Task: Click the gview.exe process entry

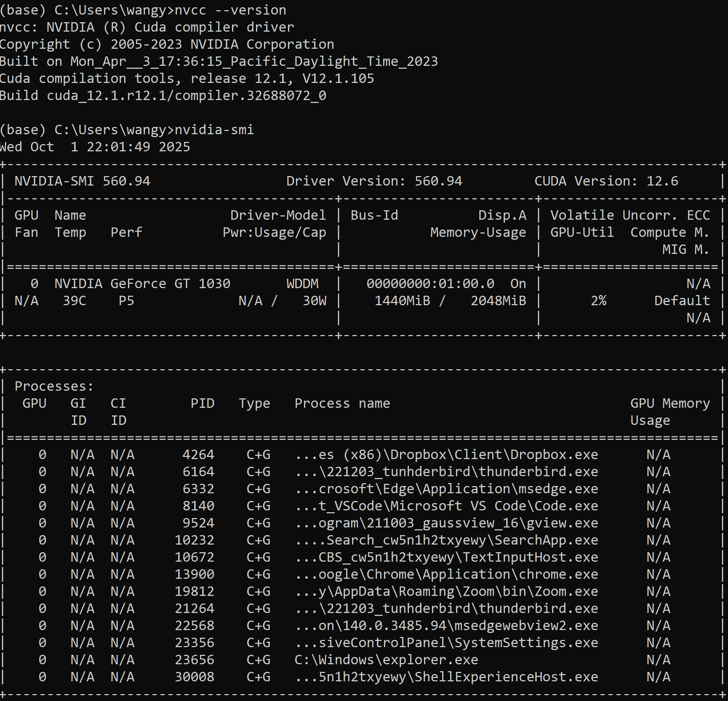Action: click(447, 523)
